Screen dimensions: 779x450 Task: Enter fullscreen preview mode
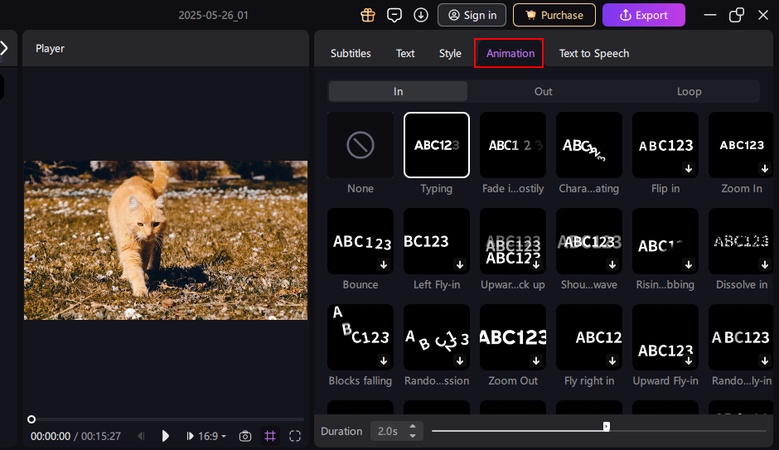(x=295, y=436)
